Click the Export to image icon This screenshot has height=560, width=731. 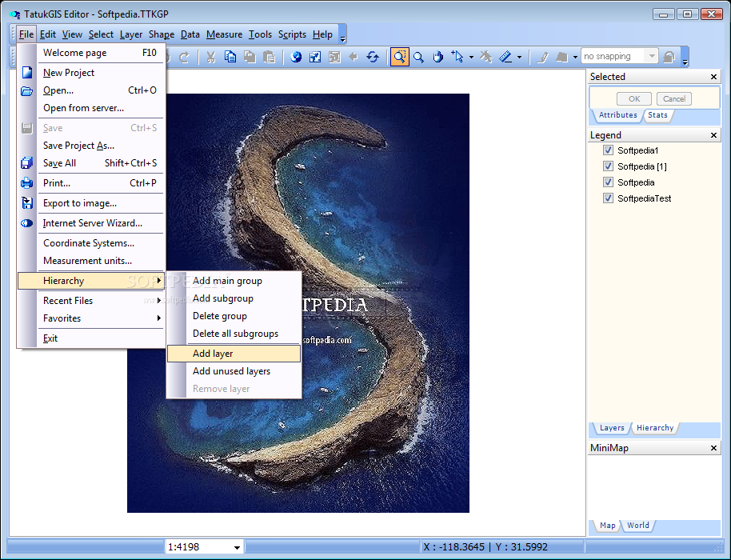[x=27, y=203]
